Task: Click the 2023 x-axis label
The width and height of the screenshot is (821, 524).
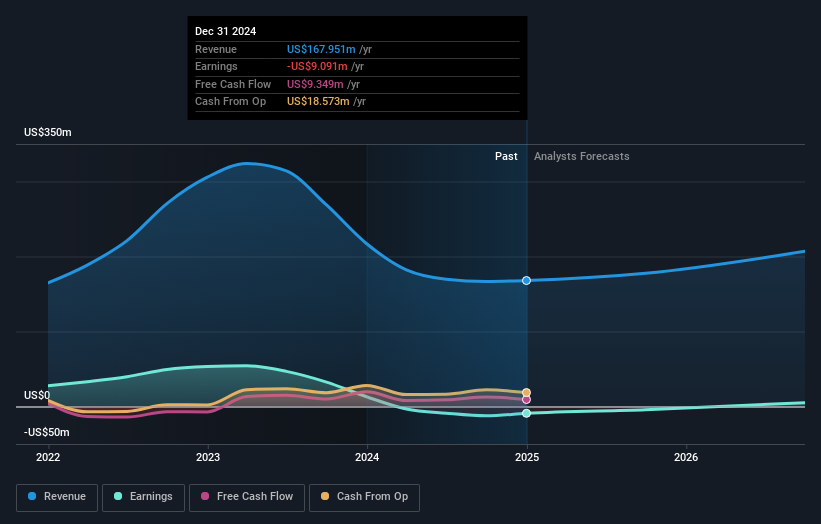Action: coord(208,458)
